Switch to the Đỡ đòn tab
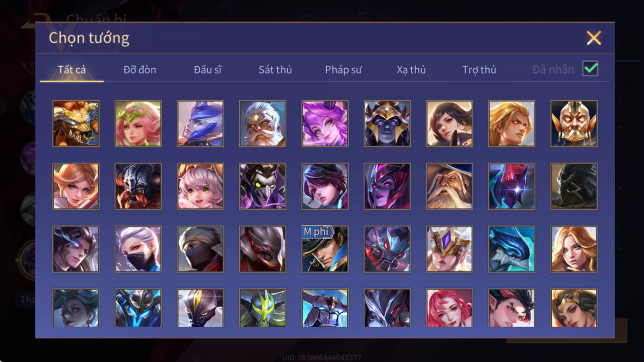644x362 pixels. point(140,70)
